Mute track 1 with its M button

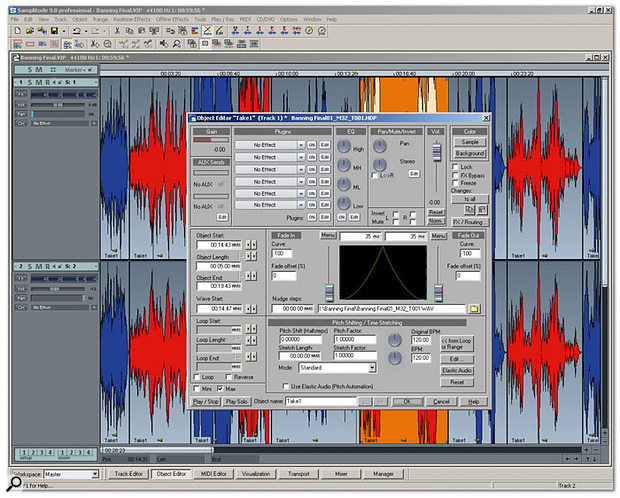click(x=38, y=82)
